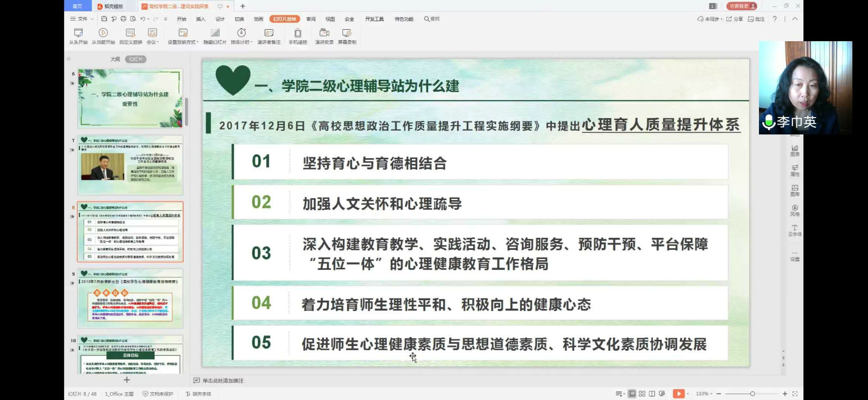Open the 设置放映方式 dropdown
Screen dimensions: 868x400
point(183,36)
